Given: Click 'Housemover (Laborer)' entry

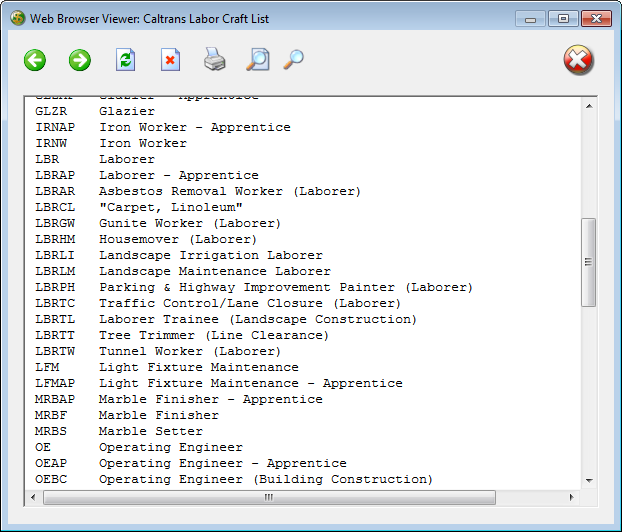Looking at the screenshot, I should click(x=178, y=239).
